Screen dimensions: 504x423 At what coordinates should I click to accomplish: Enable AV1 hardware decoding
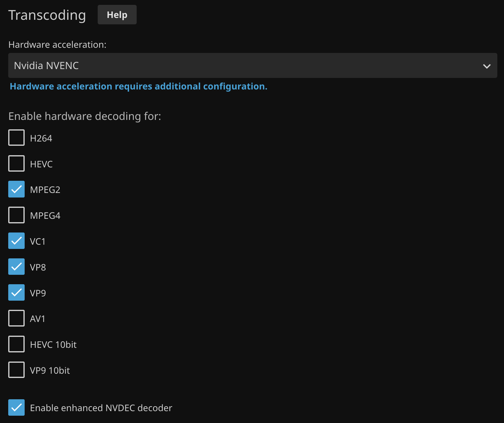[x=16, y=318]
